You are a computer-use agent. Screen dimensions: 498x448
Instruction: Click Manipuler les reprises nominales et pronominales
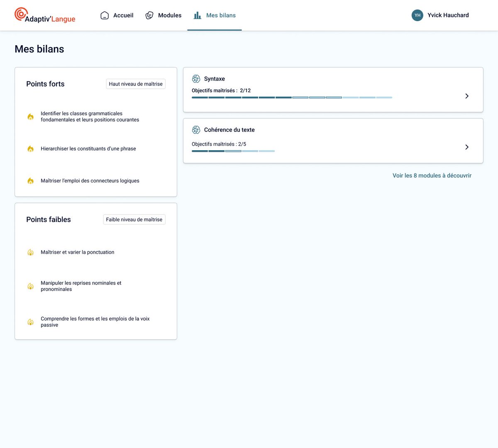click(x=81, y=286)
